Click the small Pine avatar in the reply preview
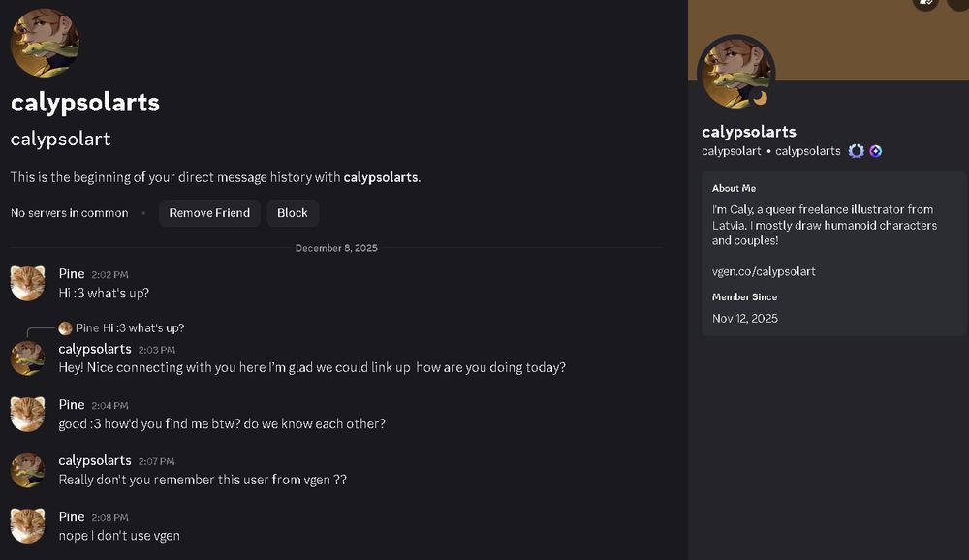Image resolution: width=969 pixels, height=560 pixels. pos(65,328)
